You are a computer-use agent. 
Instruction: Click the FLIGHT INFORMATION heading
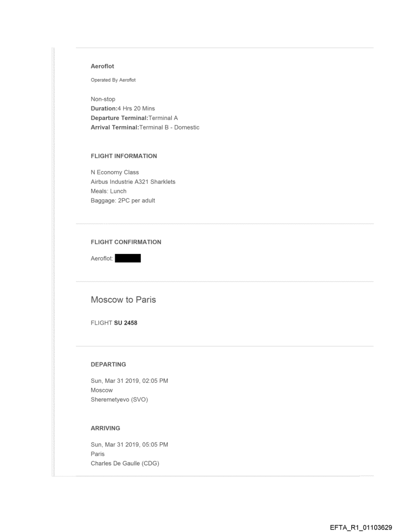point(124,156)
